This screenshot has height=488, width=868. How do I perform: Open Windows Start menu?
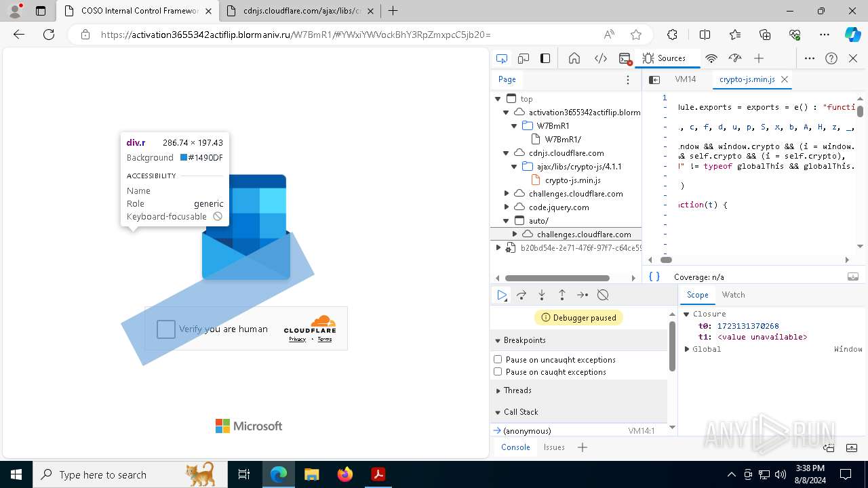pos(16,474)
